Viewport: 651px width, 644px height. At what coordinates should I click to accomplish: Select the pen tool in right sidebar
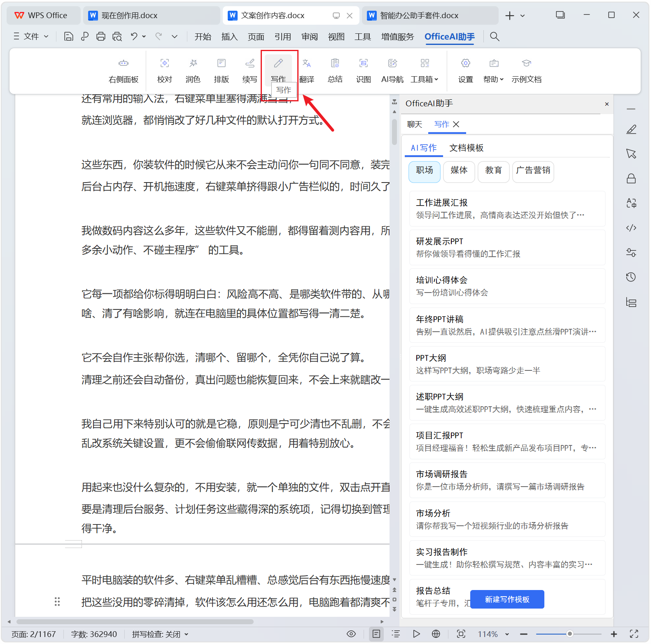(x=631, y=129)
